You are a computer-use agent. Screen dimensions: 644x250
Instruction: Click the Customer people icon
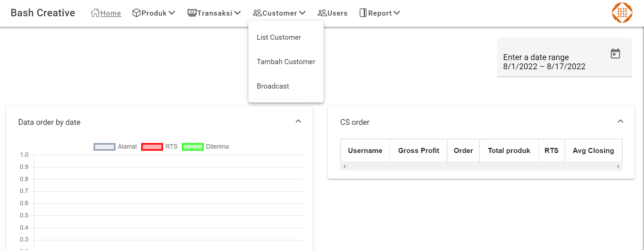click(x=257, y=13)
